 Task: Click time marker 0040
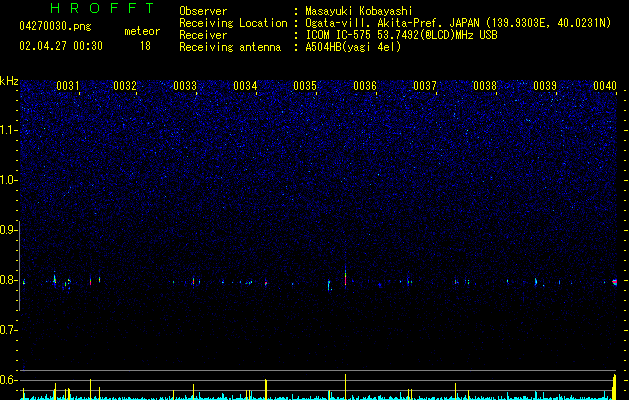[x=605, y=86]
